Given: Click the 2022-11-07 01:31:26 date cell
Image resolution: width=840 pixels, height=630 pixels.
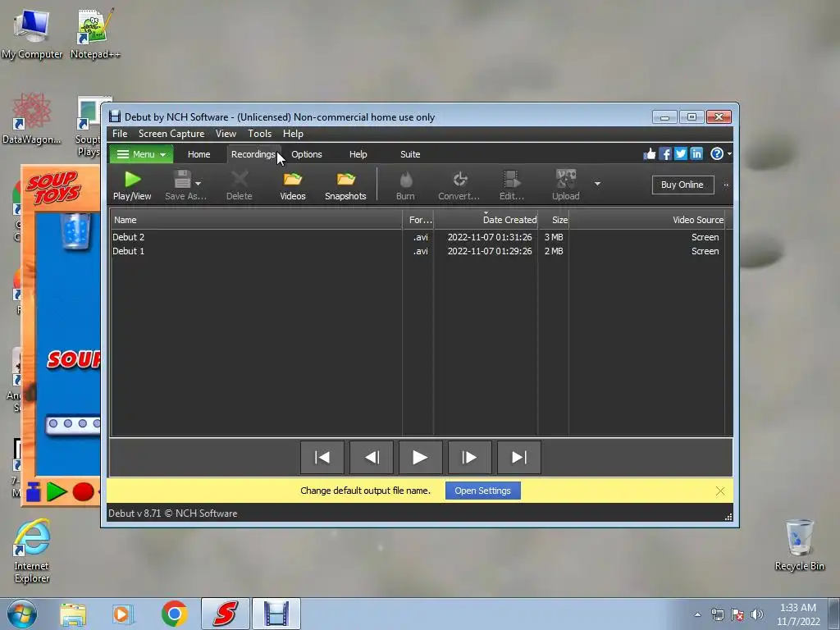Looking at the screenshot, I should [490, 237].
